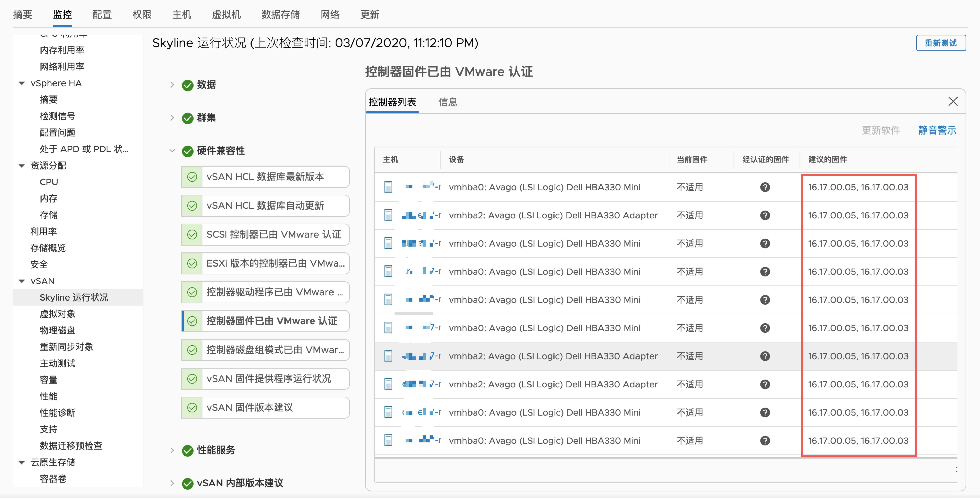Select 检测信号 under vSphere HA
The height and width of the screenshot is (498, 980).
pyautogui.click(x=57, y=116)
